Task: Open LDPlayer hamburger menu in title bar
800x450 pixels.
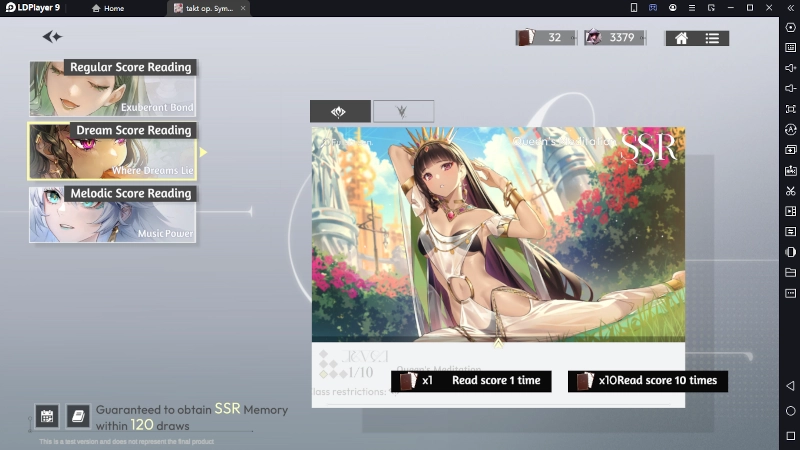Action: (692, 7)
